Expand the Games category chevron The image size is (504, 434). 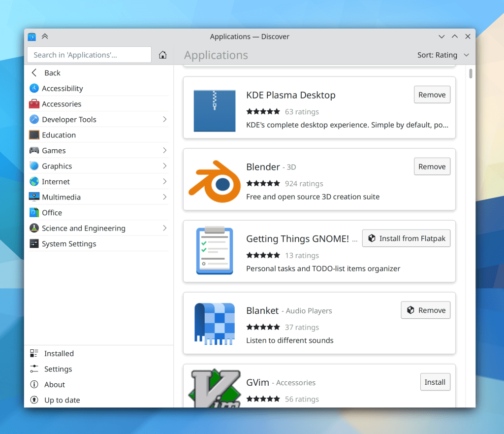pos(164,150)
